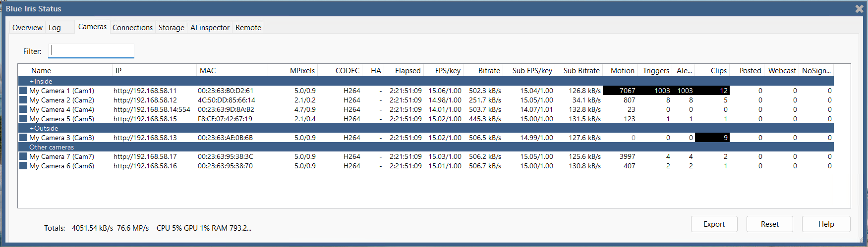Click IP address http://192.168.58.13
This screenshot has height=247, width=868.
click(145, 138)
